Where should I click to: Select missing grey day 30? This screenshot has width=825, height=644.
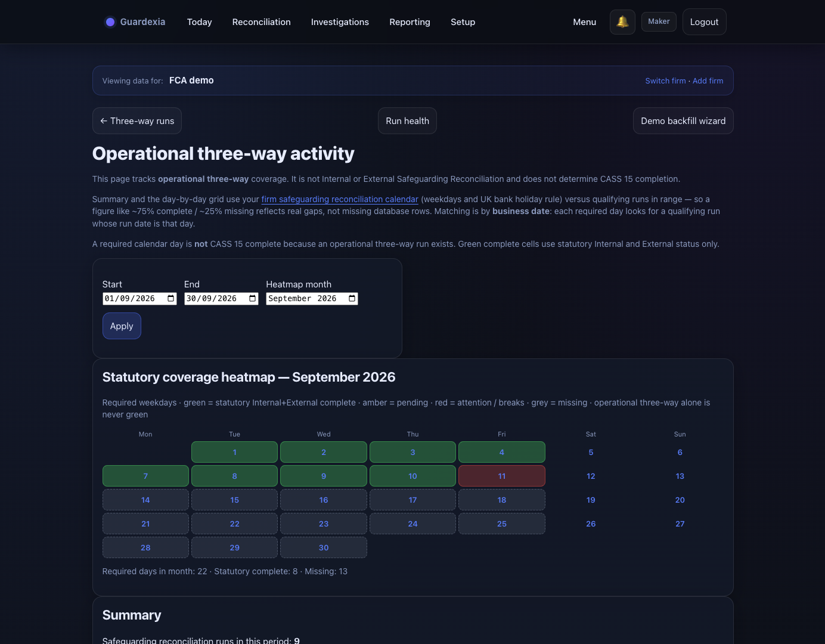pyautogui.click(x=324, y=547)
